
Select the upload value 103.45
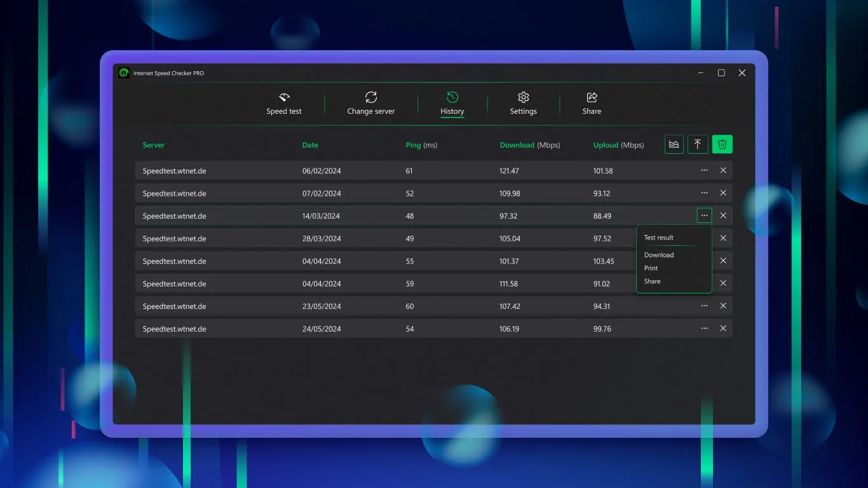tap(604, 261)
